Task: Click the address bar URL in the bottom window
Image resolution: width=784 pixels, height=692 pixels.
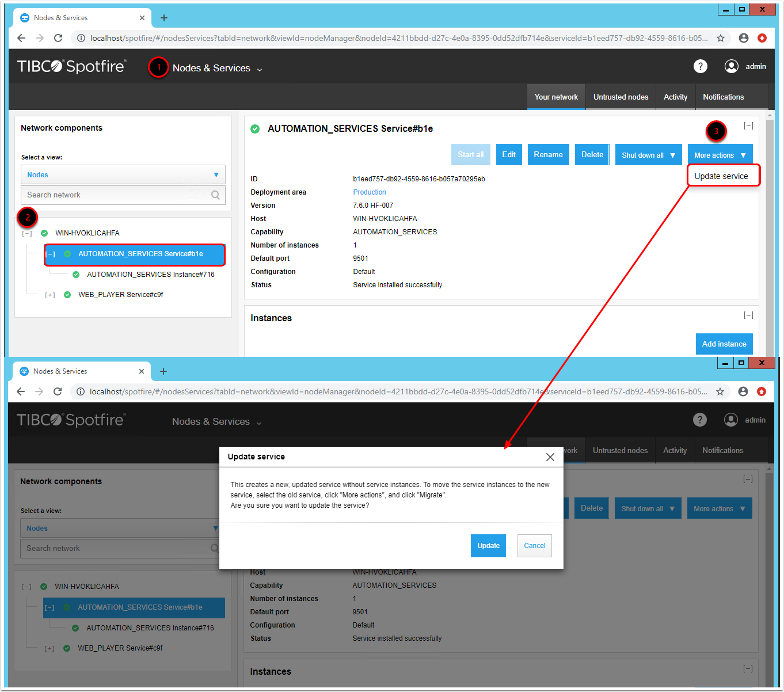Action: click(x=398, y=391)
